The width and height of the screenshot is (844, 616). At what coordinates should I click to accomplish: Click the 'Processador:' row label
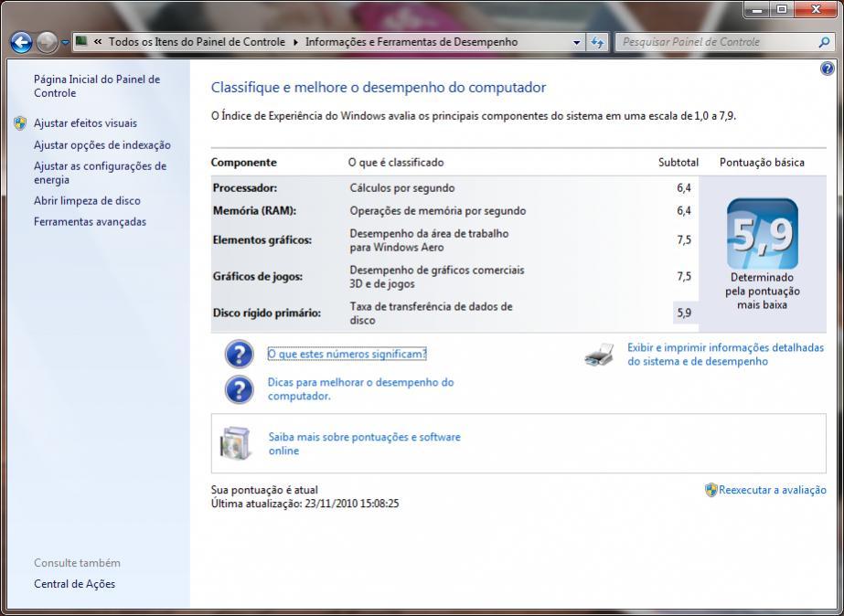(x=245, y=188)
